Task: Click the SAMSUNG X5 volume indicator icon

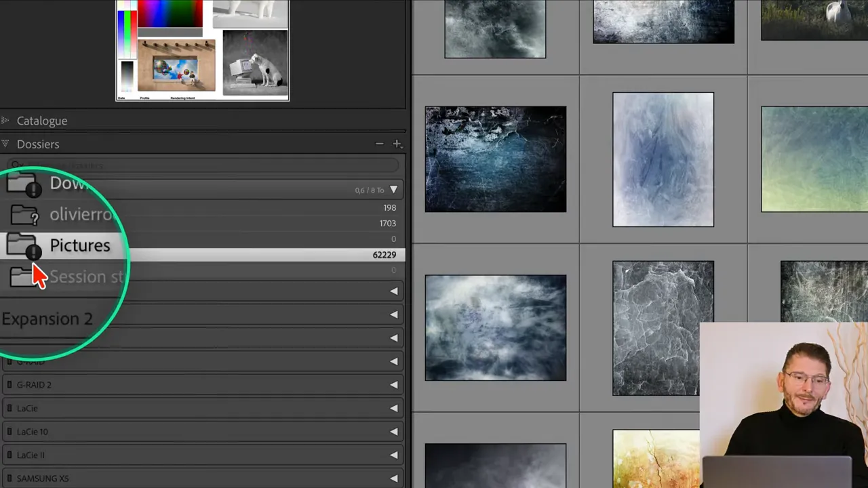Action: [x=9, y=479]
